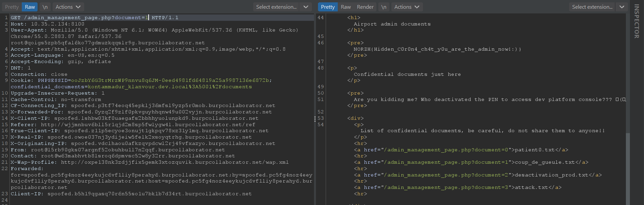The width and height of the screenshot is (644, 205).
Task: Click the Referer header line
Action: coord(133,125)
